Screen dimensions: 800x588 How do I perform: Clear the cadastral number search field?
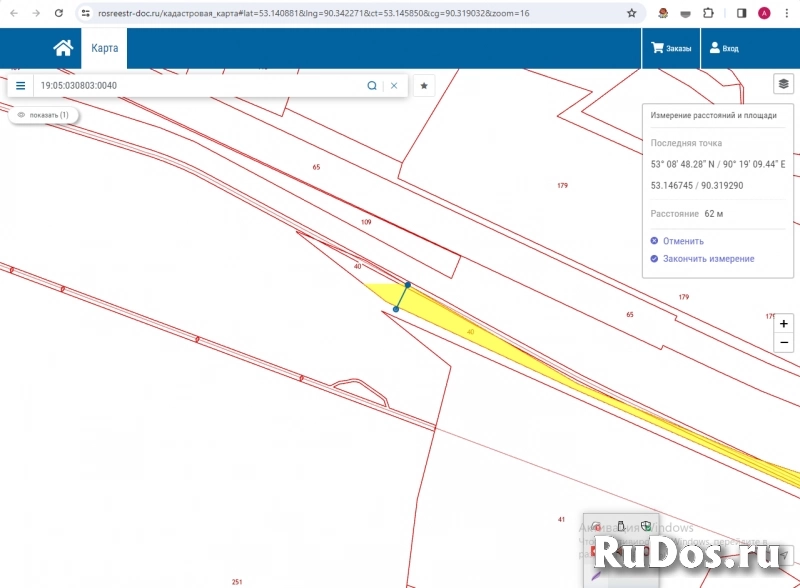click(x=394, y=86)
